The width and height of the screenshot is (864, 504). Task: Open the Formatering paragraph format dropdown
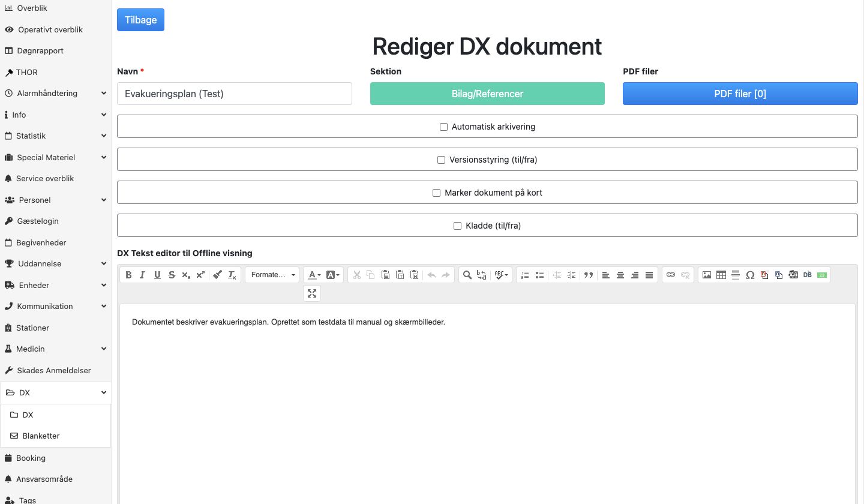(272, 275)
